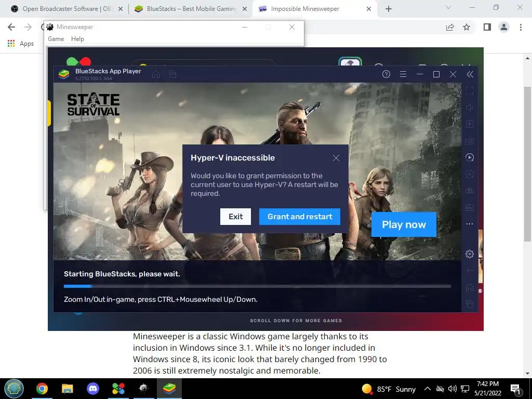Image resolution: width=532 pixels, height=399 pixels.
Task: Click 85°F Sunny weather widget
Action: (x=389, y=389)
